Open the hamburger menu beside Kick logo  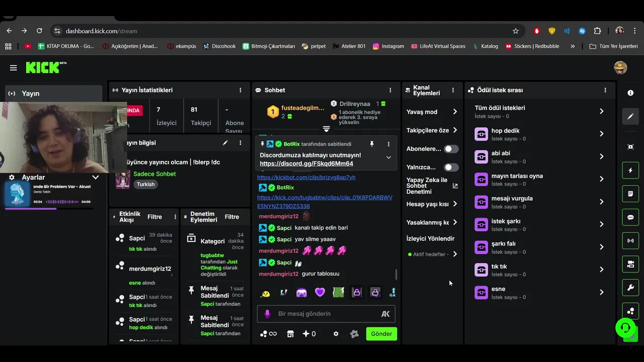[x=13, y=68]
